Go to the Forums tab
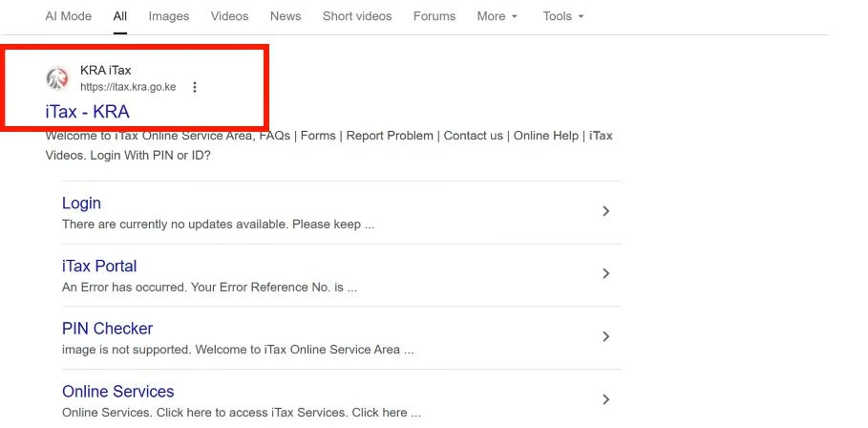The height and width of the screenshot is (428, 868). (434, 16)
